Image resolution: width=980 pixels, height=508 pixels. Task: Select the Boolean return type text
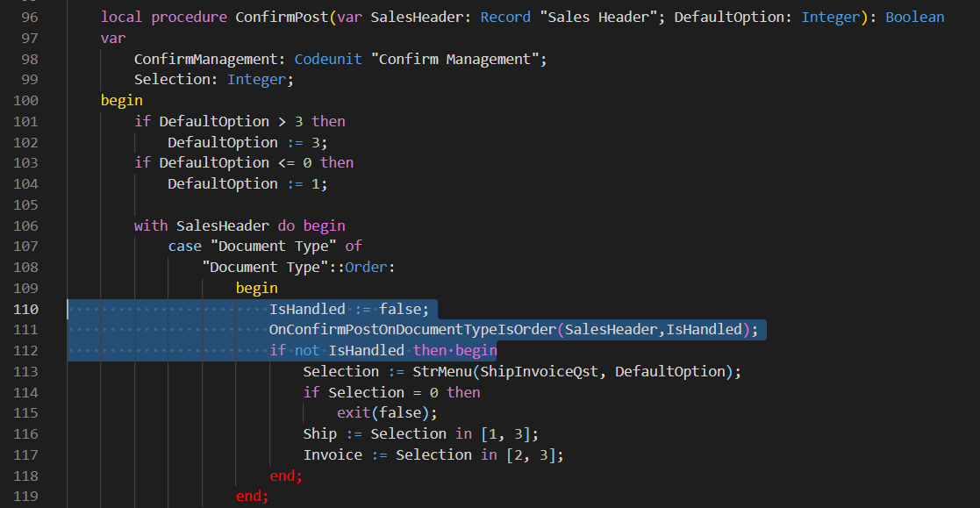pyautogui.click(x=915, y=17)
